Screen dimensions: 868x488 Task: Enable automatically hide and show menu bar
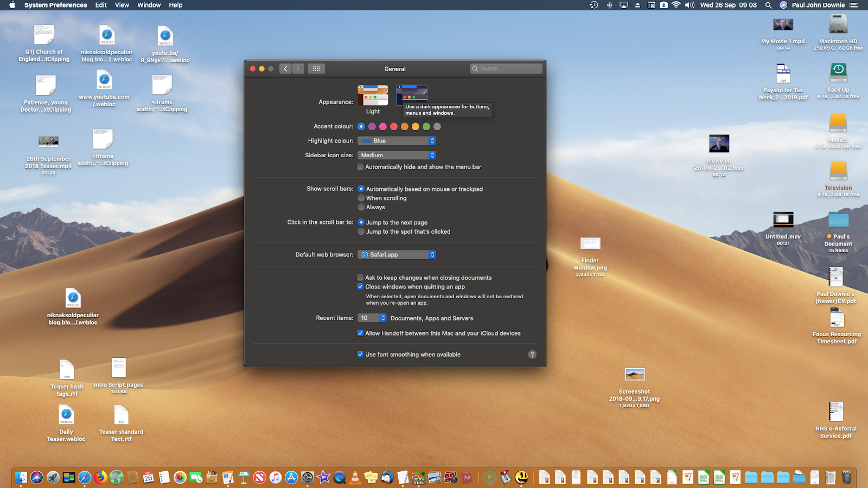click(360, 167)
